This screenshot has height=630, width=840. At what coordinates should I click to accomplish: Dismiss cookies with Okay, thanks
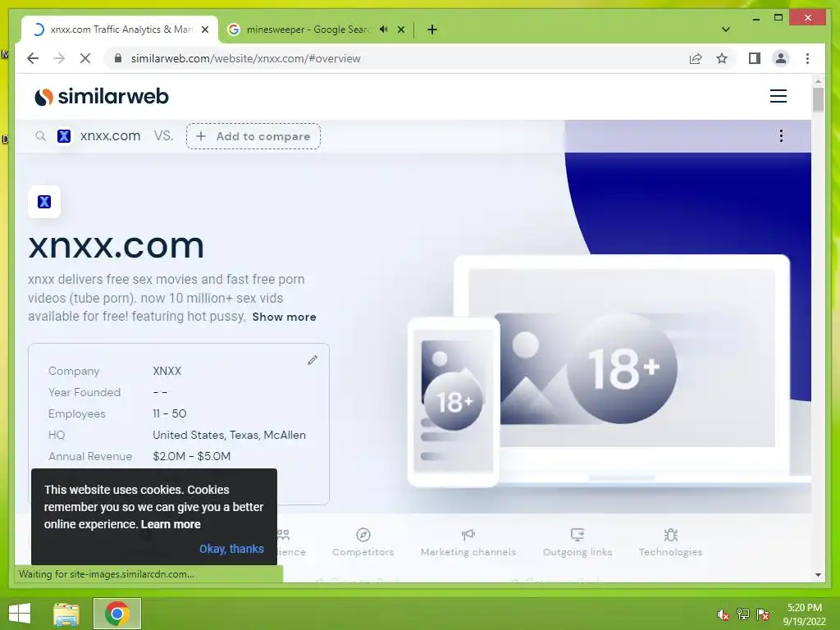pyautogui.click(x=231, y=549)
